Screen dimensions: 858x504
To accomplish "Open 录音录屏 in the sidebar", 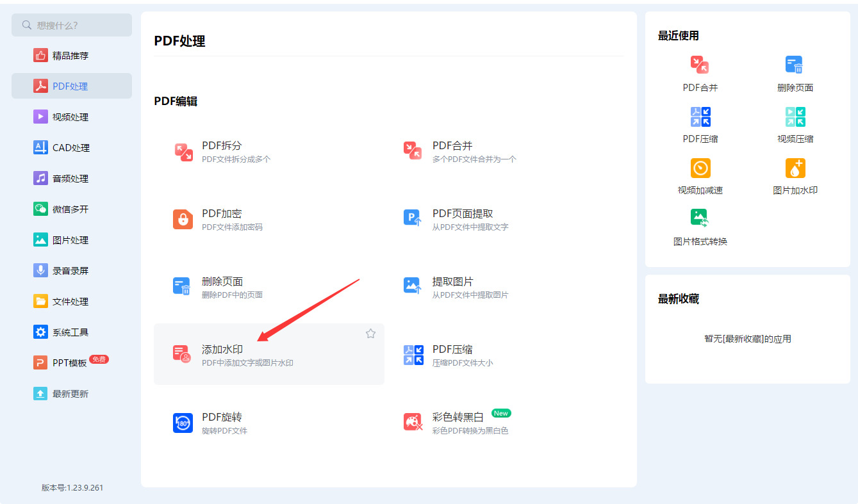I will pos(72,271).
